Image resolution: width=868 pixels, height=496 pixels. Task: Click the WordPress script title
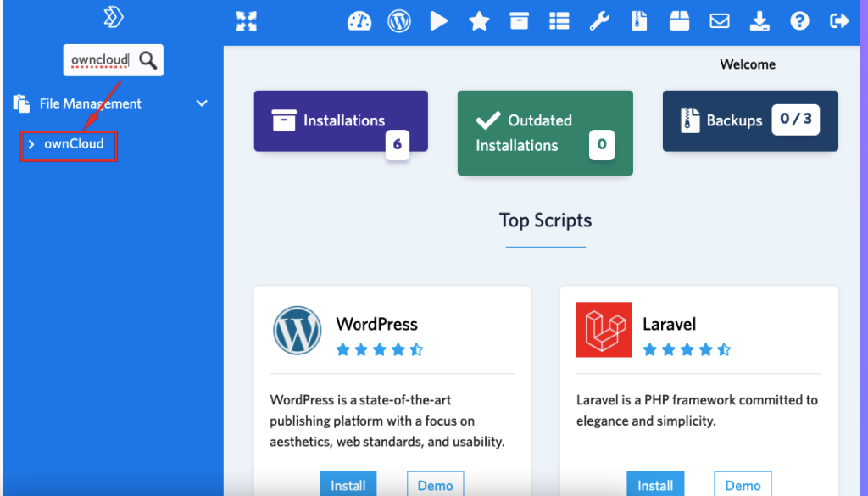pos(377,324)
